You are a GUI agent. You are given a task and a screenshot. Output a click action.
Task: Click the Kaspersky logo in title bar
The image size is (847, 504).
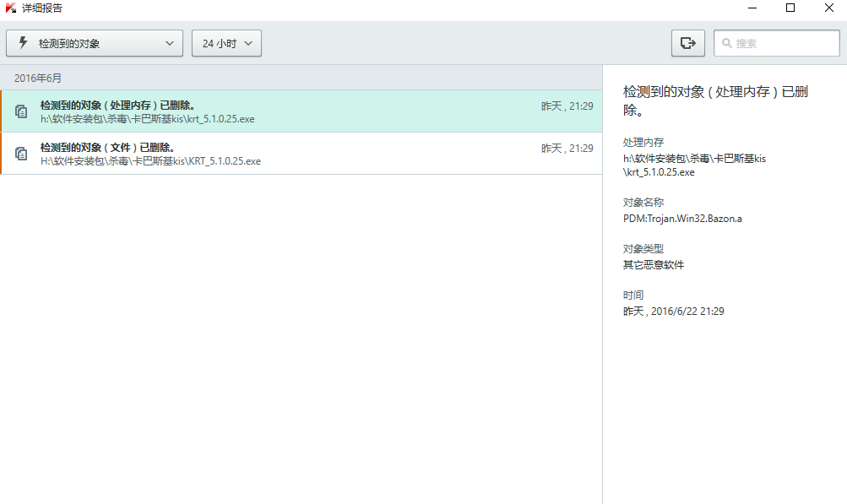click(x=11, y=8)
